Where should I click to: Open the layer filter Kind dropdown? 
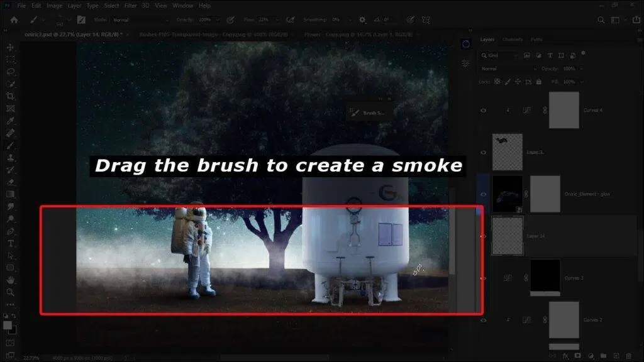499,55
